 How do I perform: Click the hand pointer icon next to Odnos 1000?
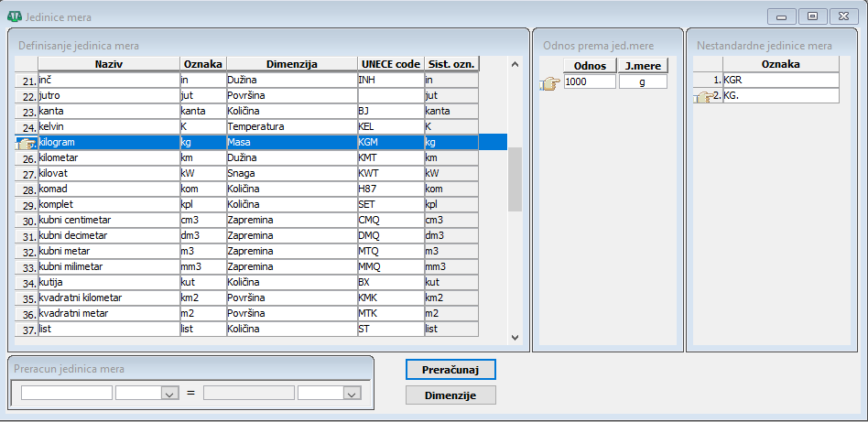click(550, 82)
